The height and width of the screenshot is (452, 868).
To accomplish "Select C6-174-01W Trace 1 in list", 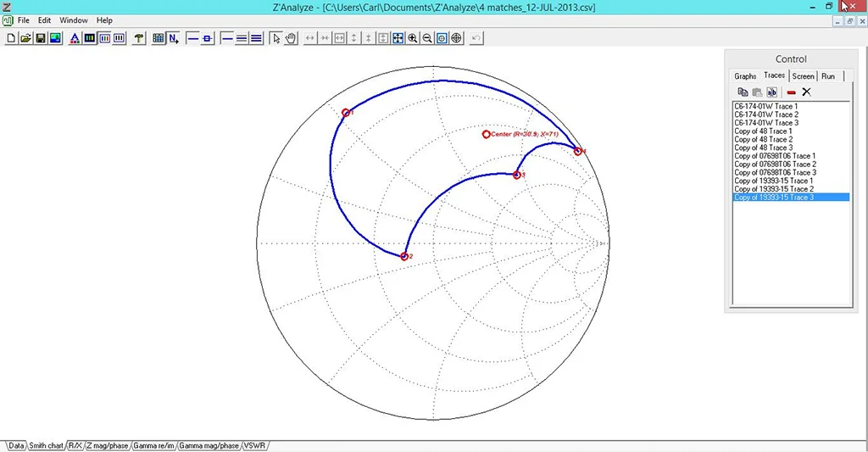I will (791, 106).
